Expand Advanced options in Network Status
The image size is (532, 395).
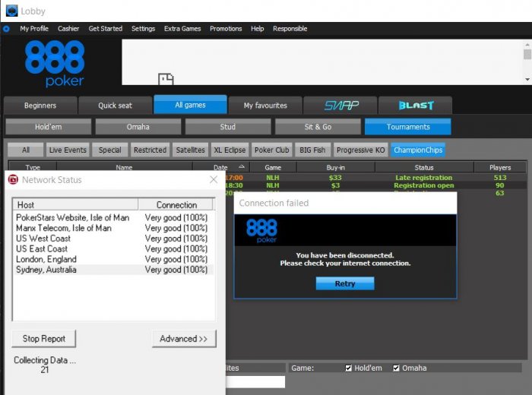pyautogui.click(x=184, y=339)
